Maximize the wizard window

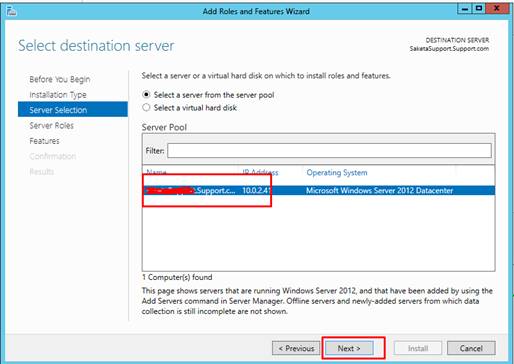[479, 8]
